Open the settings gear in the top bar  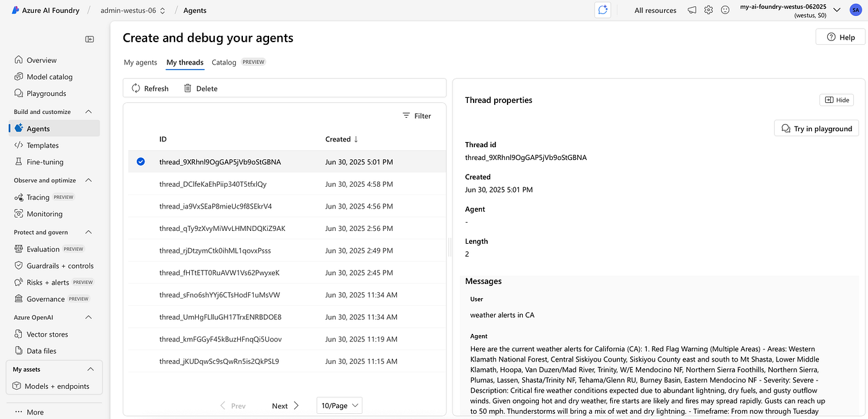708,10
